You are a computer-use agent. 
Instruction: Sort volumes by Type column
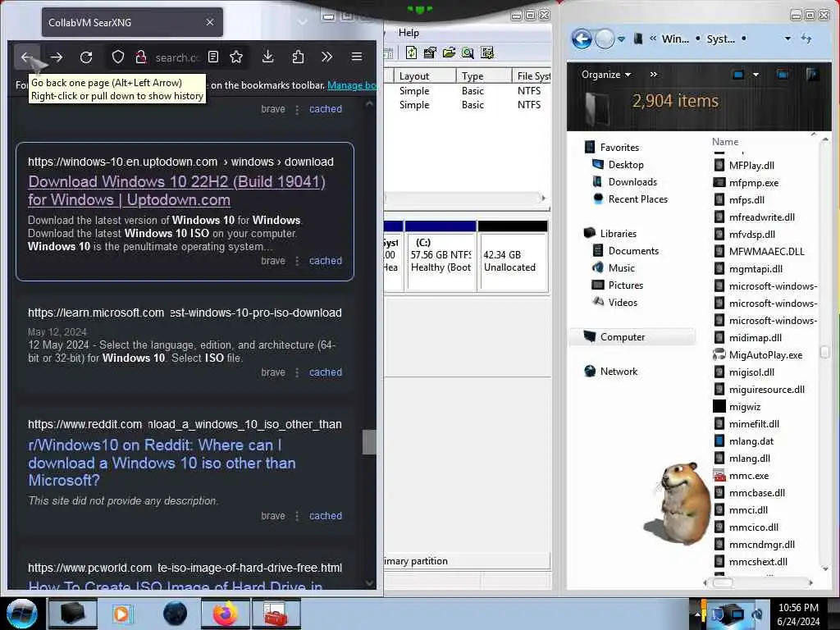(x=484, y=76)
